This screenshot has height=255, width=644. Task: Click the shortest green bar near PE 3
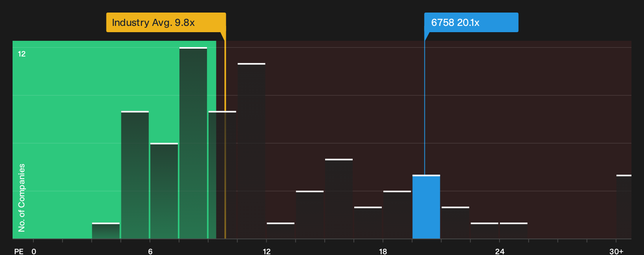pyautogui.click(x=106, y=231)
